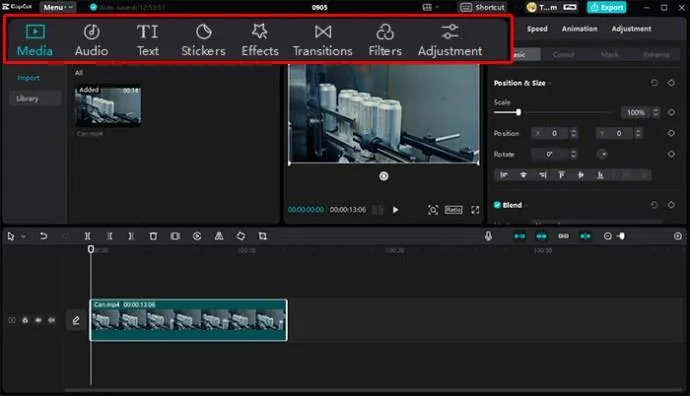Split the clip at the playhead
The height and width of the screenshot is (396, 690).
coord(88,236)
